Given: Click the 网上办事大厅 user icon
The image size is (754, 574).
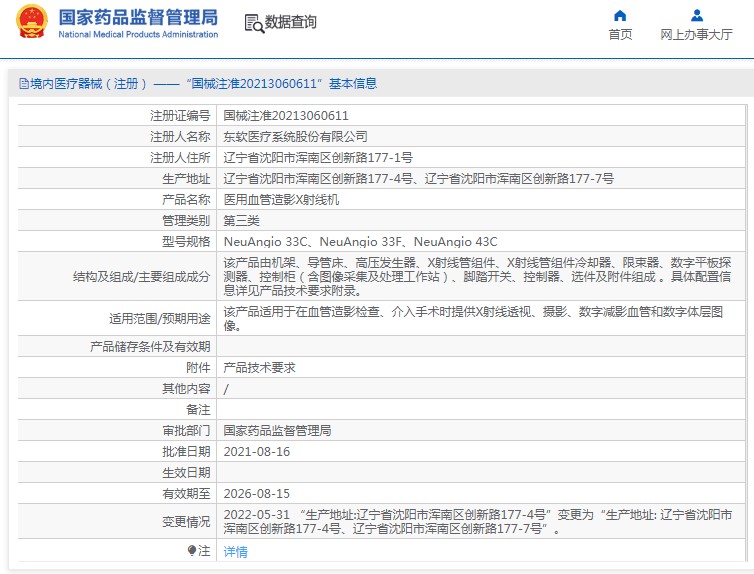Looking at the screenshot, I should [x=697, y=16].
